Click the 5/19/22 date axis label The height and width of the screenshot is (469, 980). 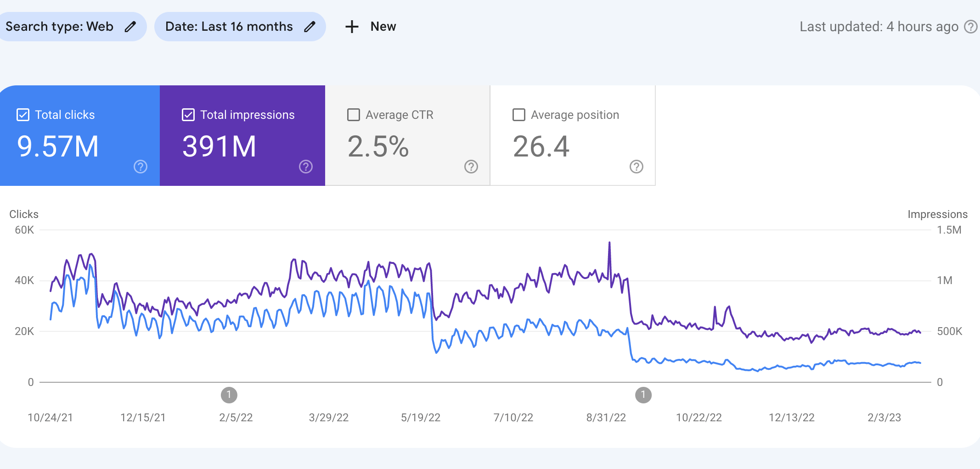(x=421, y=418)
